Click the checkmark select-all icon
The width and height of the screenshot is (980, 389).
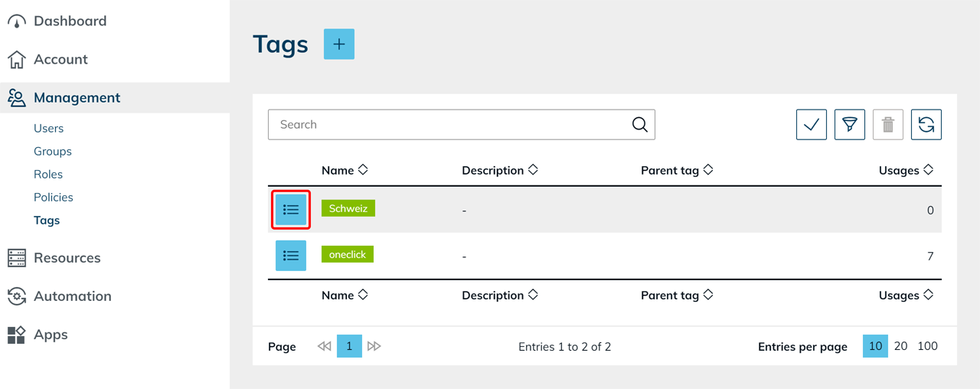(x=811, y=125)
